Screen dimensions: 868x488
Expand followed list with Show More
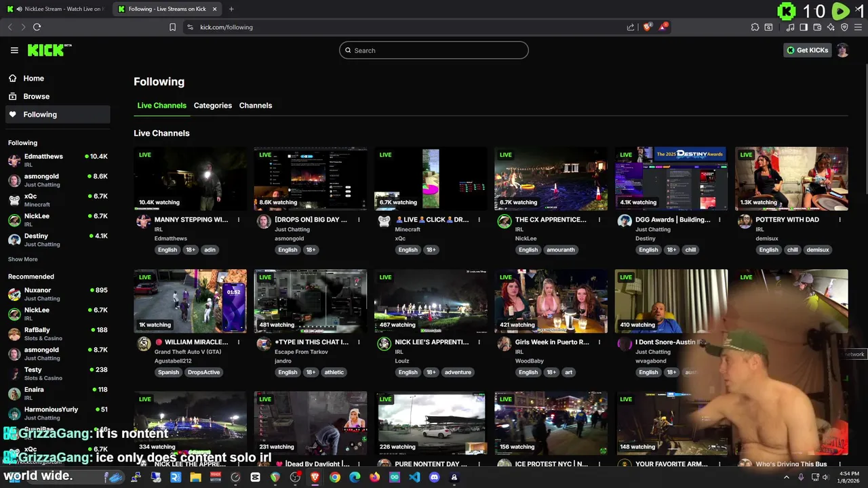tap(23, 260)
